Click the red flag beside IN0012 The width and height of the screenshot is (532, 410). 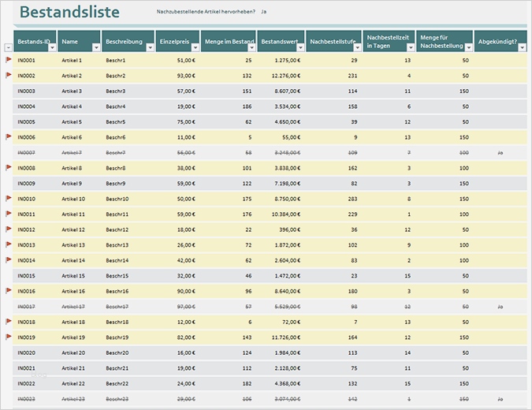pyautogui.click(x=9, y=229)
